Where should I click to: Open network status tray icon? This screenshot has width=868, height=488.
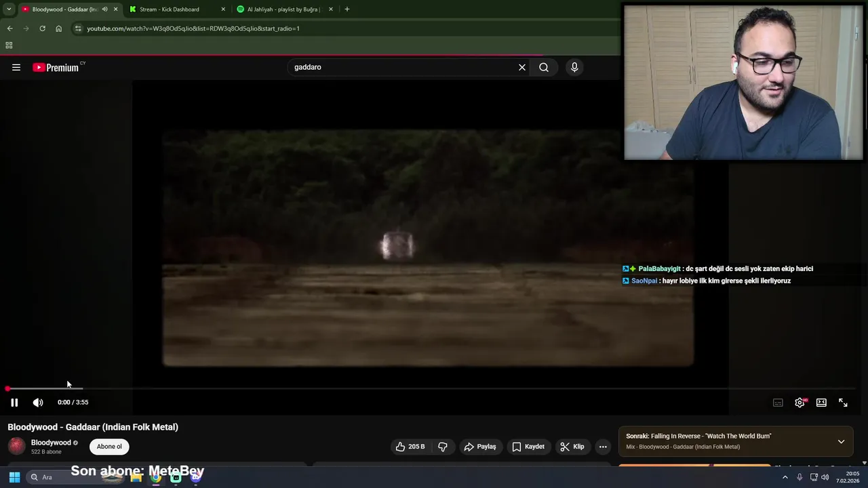click(x=814, y=477)
